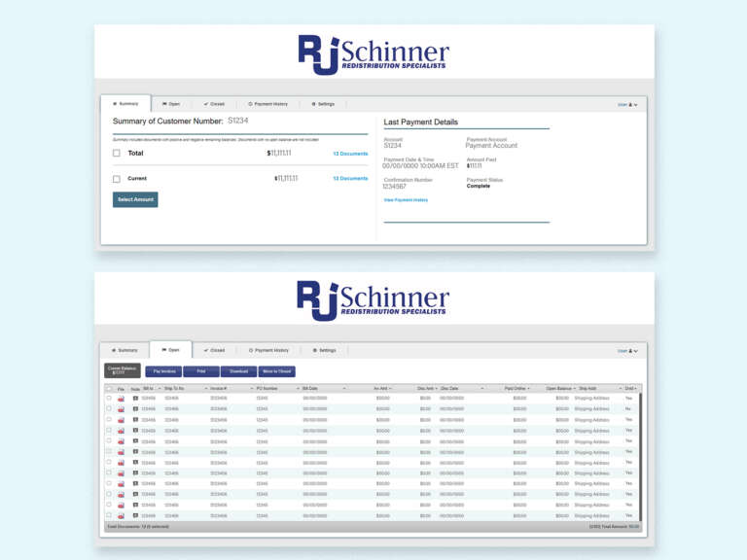The width and height of the screenshot is (747, 560).
Task: Click the note icon in the last table row
Action: (x=135, y=515)
